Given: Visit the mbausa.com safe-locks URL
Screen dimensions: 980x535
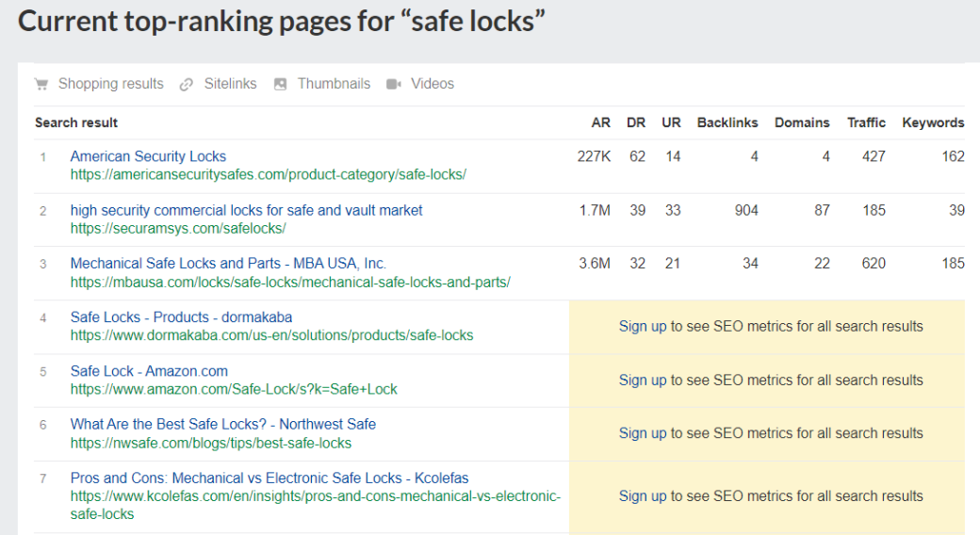Looking at the screenshot, I should click(x=289, y=283).
